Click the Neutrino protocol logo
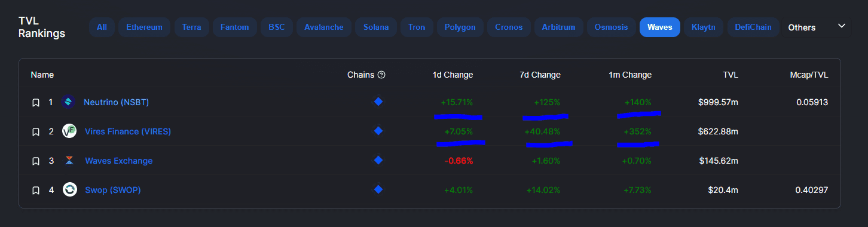This screenshot has width=868, height=227. point(68,102)
